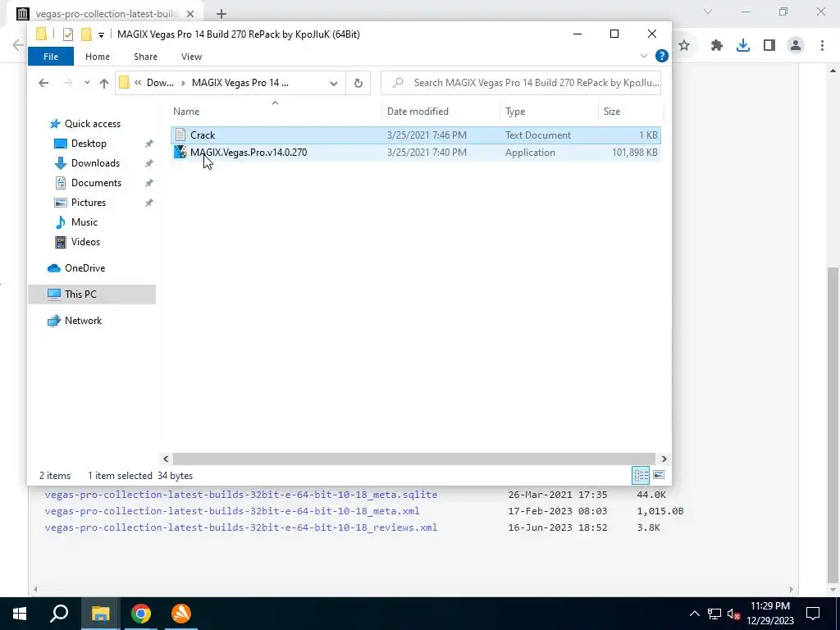Open OneDrive in the navigation pane
This screenshot has width=840, height=630.
pos(84,268)
